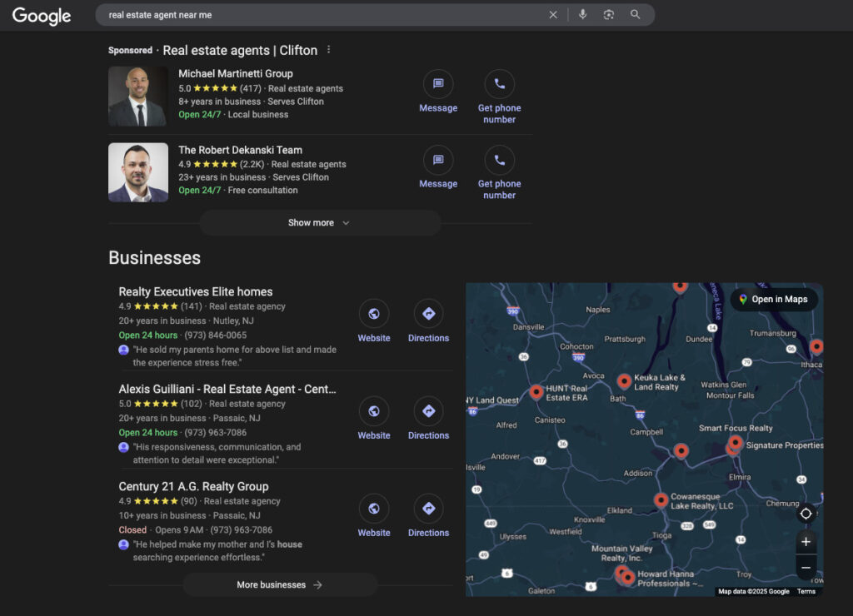Screen dimensions: 853x616
Task: Open Michael Martinetti Group listing title
Action: click(x=235, y=73)
